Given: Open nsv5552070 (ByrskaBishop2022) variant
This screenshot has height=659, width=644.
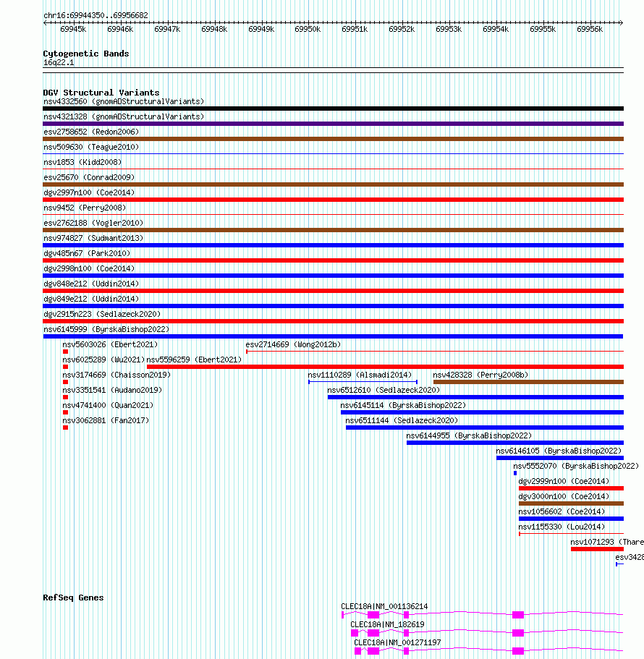Looking at the screenshot, I should point(576,466).
